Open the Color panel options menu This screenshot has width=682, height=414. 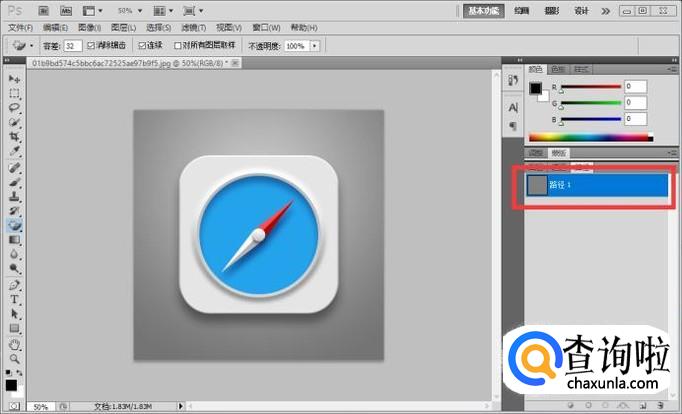tap(672, 69)
